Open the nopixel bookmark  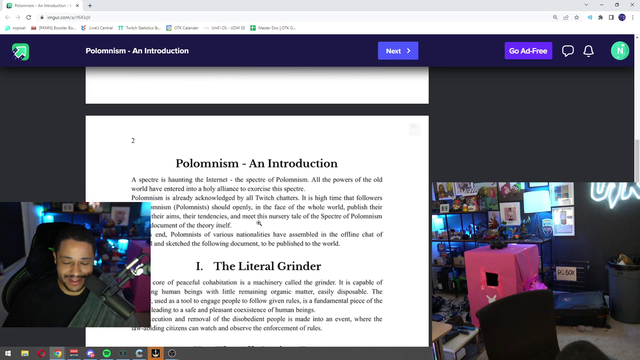(x=15, y=28)
